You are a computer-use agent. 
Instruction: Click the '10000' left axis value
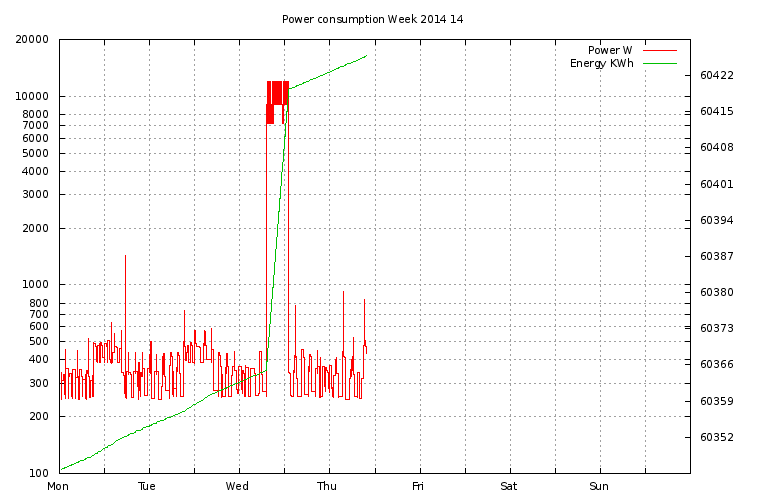coord(32,96)
